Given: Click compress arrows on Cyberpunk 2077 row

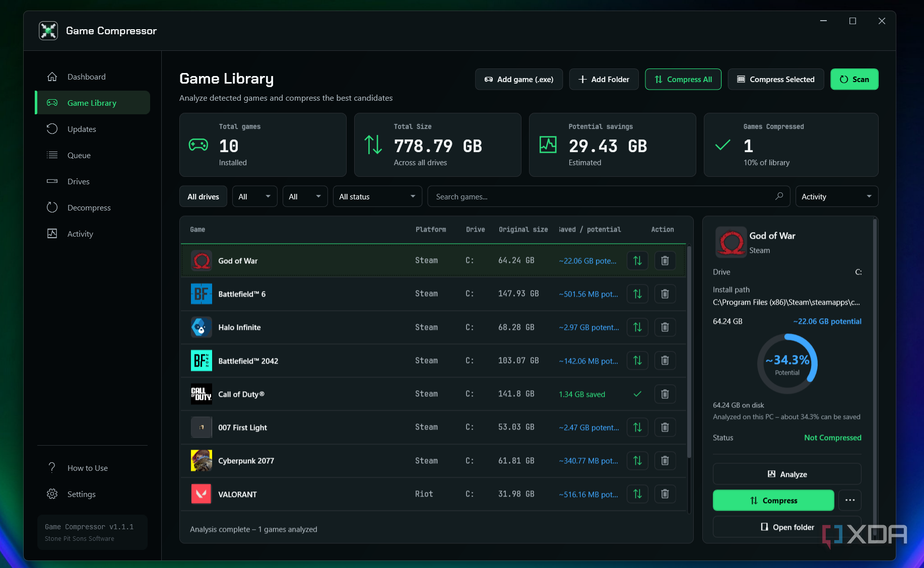Looking at the screenshot, I should point(637,461).
